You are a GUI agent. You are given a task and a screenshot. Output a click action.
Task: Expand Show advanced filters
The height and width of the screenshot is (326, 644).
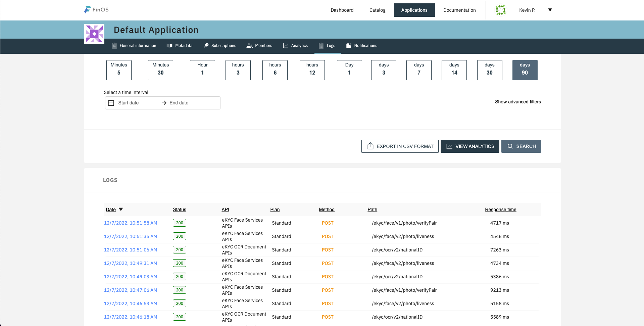coord(518,102)
